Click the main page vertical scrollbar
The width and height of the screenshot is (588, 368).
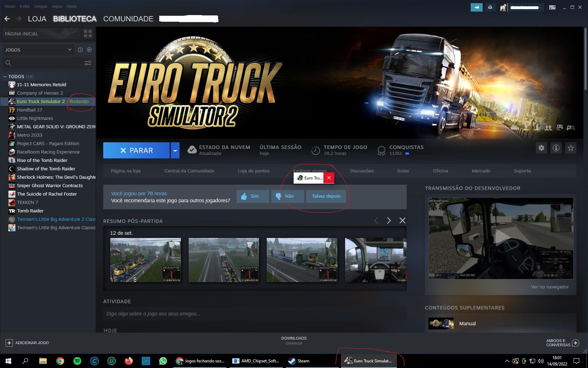click(586, 58)
